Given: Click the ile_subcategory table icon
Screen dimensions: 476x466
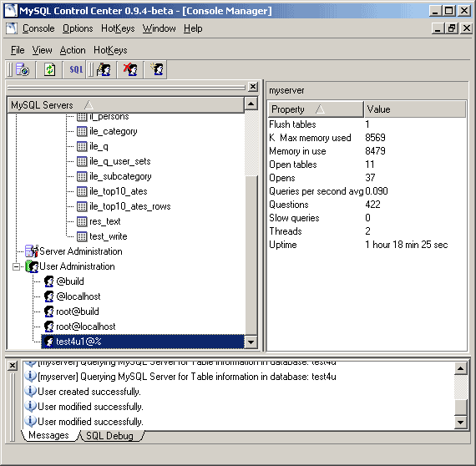Looking at the screenshot, I should click(x=82, y=176).
